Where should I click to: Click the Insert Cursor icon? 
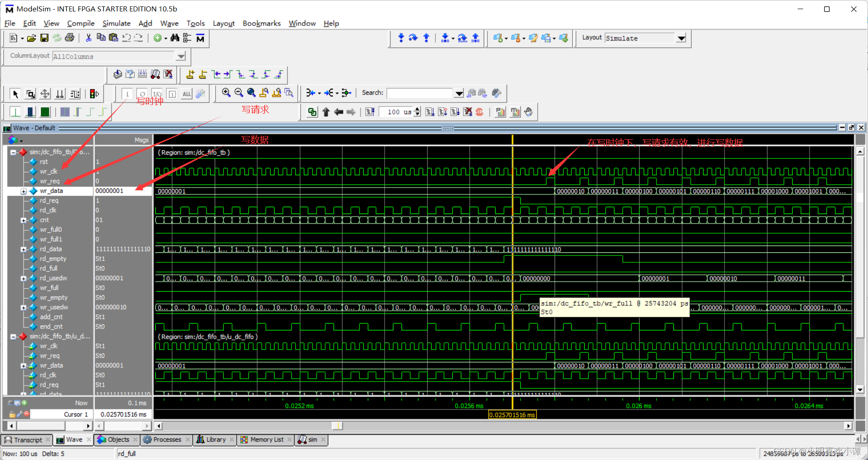(x=190, y=74)
